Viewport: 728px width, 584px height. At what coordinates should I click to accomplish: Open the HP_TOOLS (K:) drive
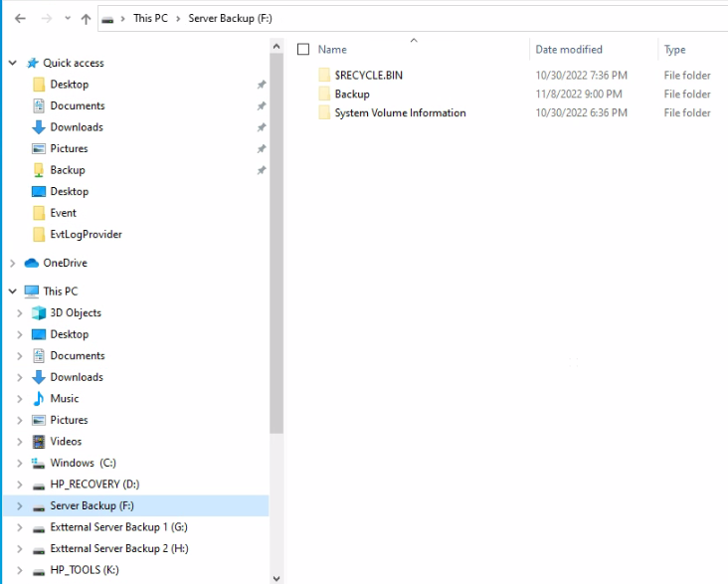click(85, 570)
